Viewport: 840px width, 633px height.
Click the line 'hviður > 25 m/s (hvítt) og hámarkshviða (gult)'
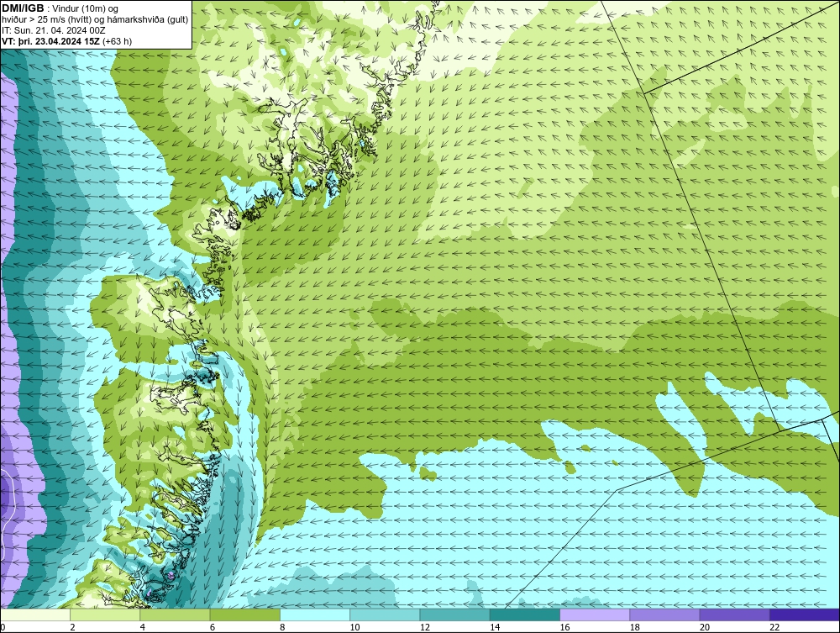click(95, 19)
